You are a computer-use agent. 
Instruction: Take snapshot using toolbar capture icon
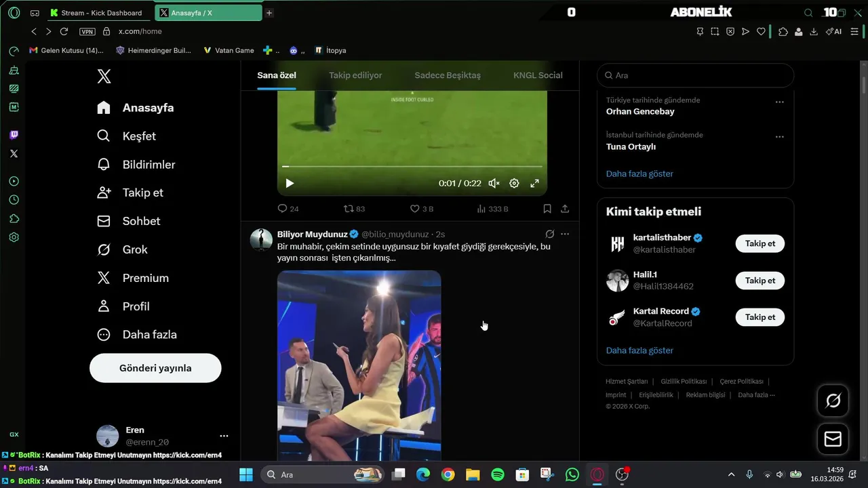click(x=715, y=31)
